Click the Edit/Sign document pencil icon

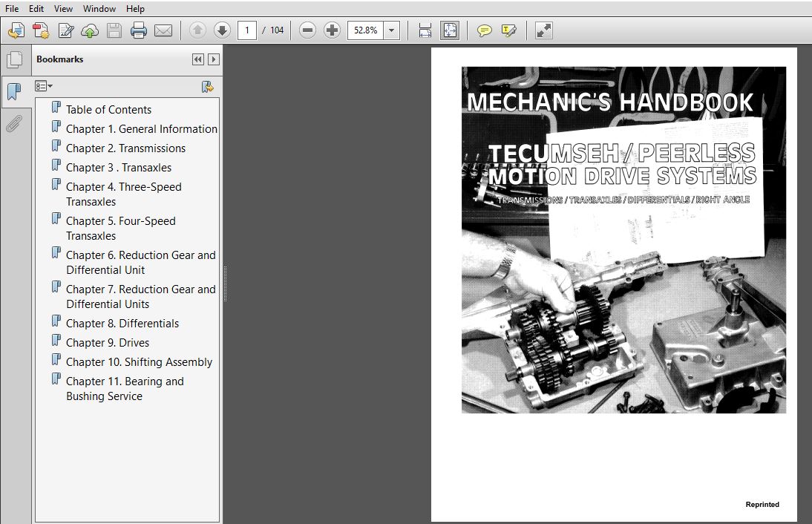click(x=66, y=30)
